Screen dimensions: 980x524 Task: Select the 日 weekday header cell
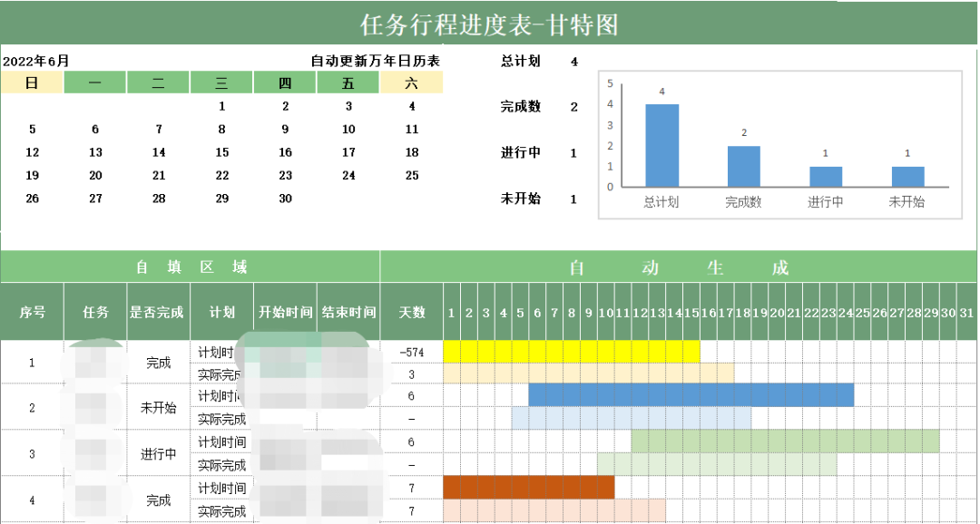pyautogui.click(x=32, y=82)
